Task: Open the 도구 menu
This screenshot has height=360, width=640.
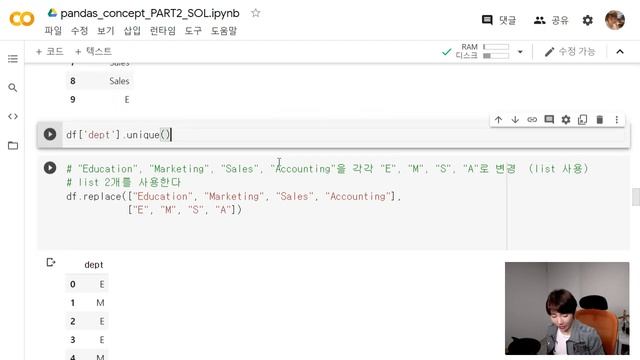Action: (x=193, y=31)
